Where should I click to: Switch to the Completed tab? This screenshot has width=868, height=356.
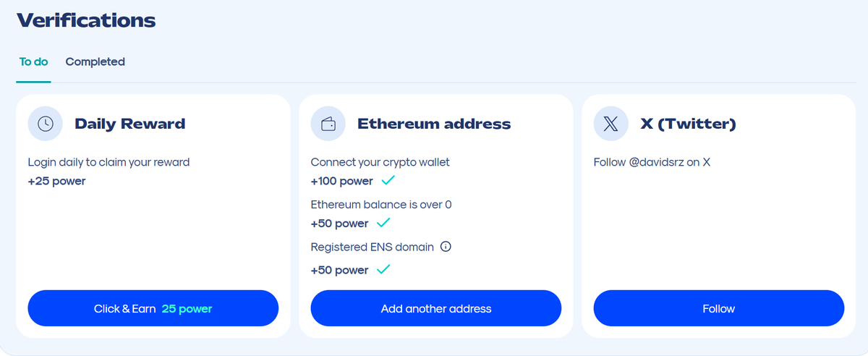95,62
